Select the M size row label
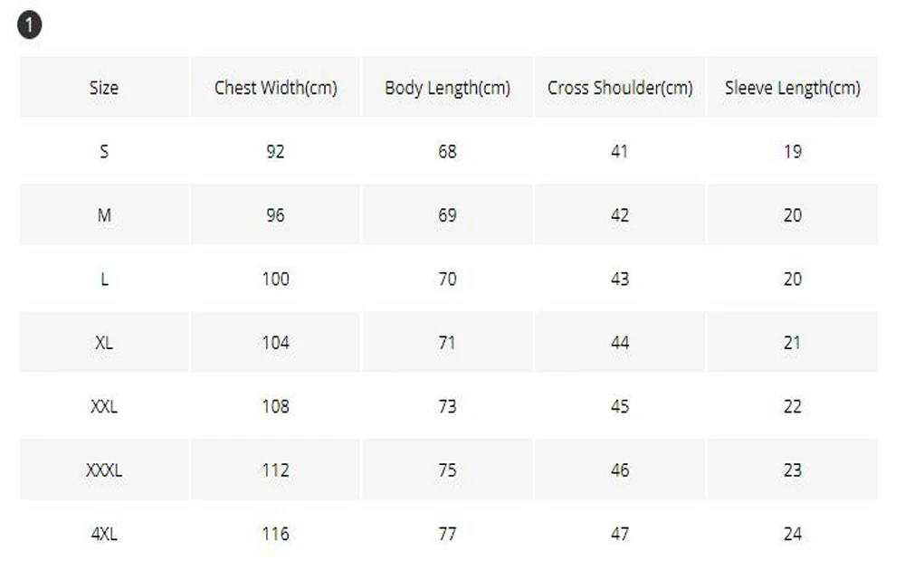This screenshot has width=905, height=588. tap(104, 215)
